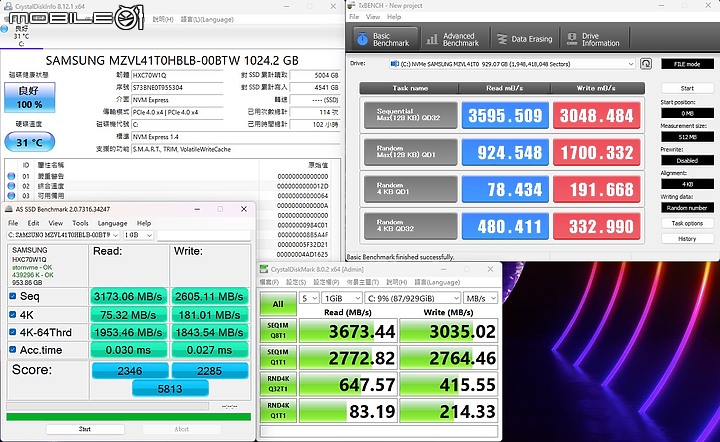The image size is (720, 442).
Task: Open the Alignment 4 KB selector in TxBENCH
Action: 687,184
